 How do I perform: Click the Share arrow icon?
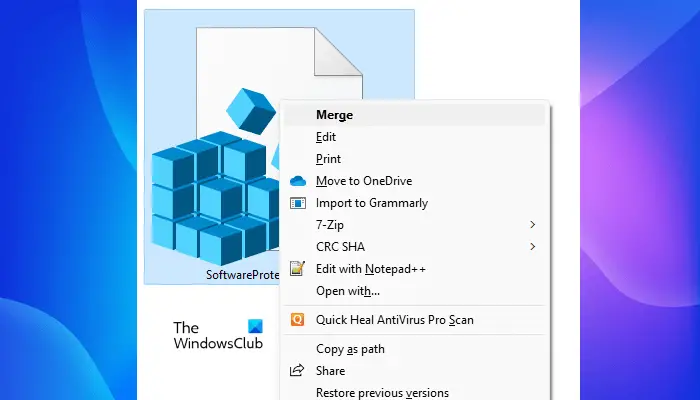(x=297, y=370)
